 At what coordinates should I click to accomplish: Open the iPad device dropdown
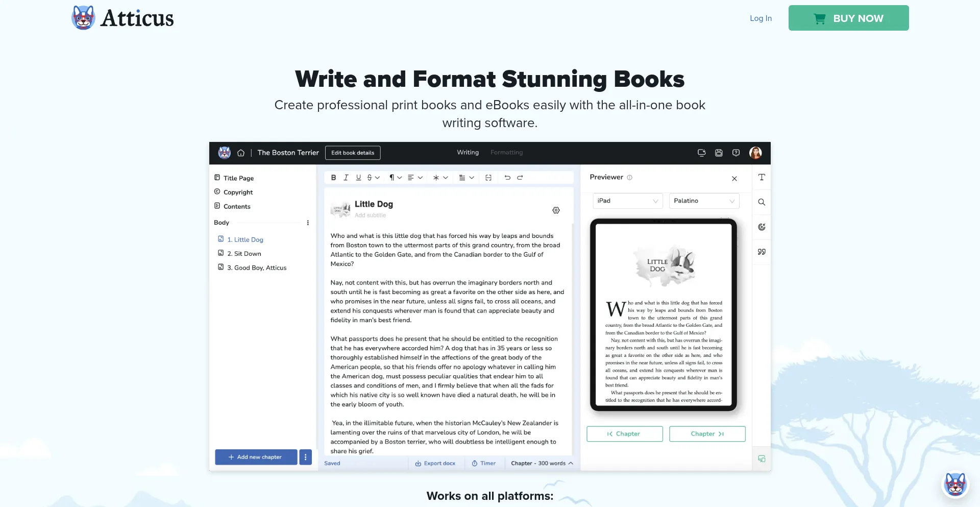(627, 201)
